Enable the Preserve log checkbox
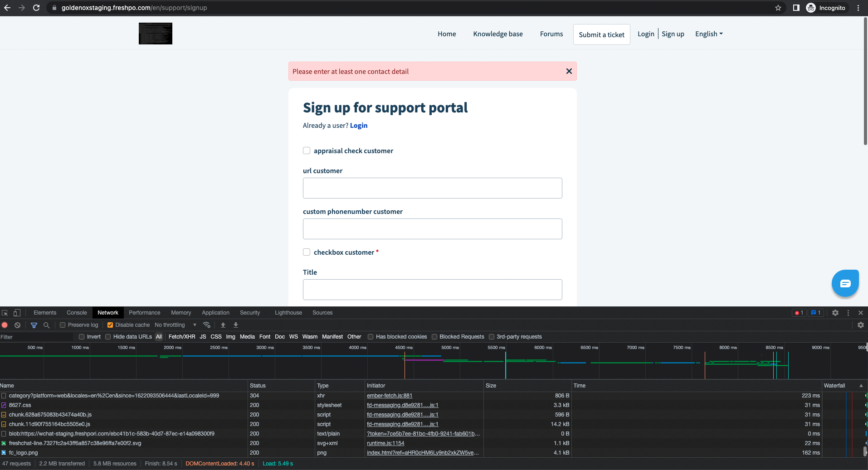The height and width of the screenshot is (470, 868). tap(63, 325)
